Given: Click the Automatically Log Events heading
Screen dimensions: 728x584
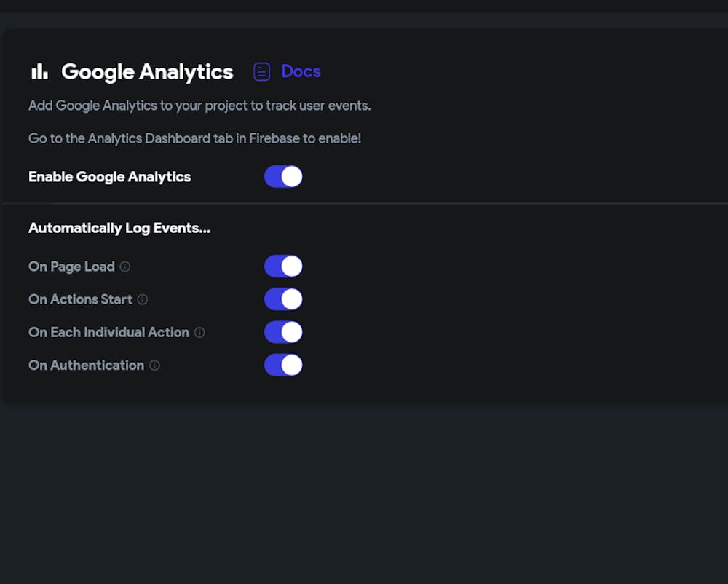Looking at the screenshot, I should [x=119, y=228].
